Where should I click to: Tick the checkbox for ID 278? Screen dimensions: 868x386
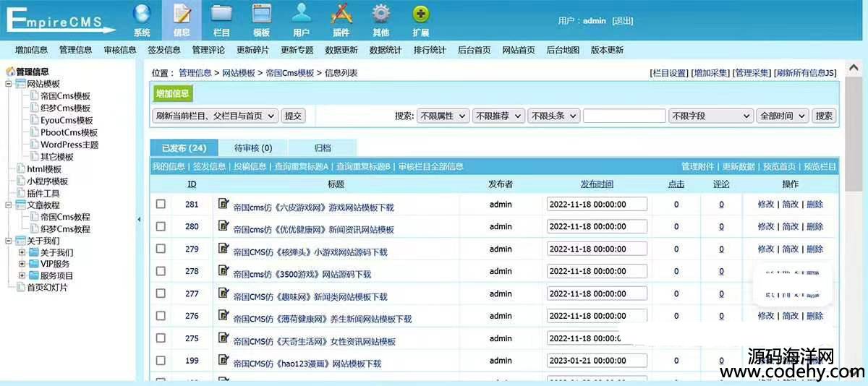(161, 271)
